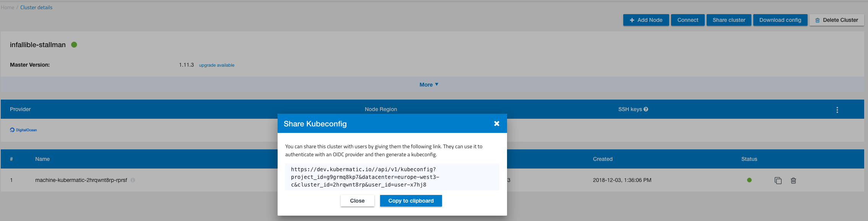
Task: Expand the More section
Action: pos(429,85)
